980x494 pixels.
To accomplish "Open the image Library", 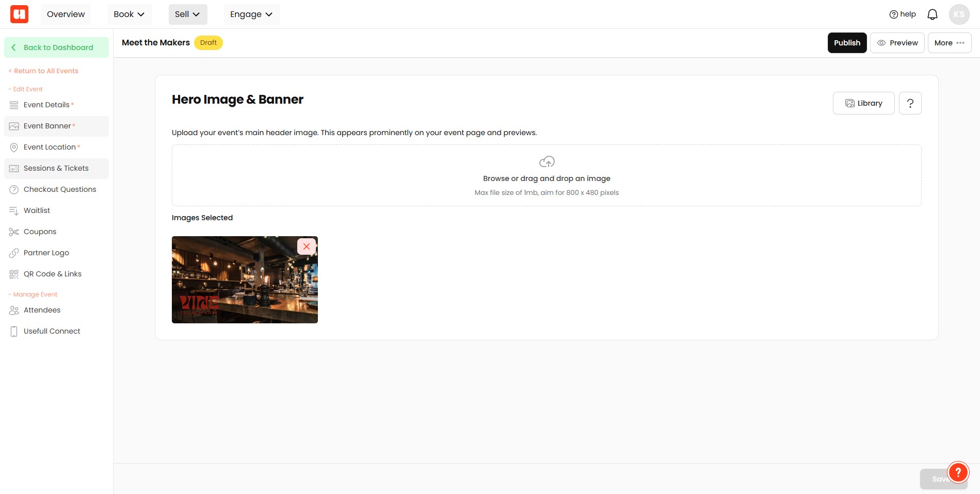I will click(x=863, y=103).
